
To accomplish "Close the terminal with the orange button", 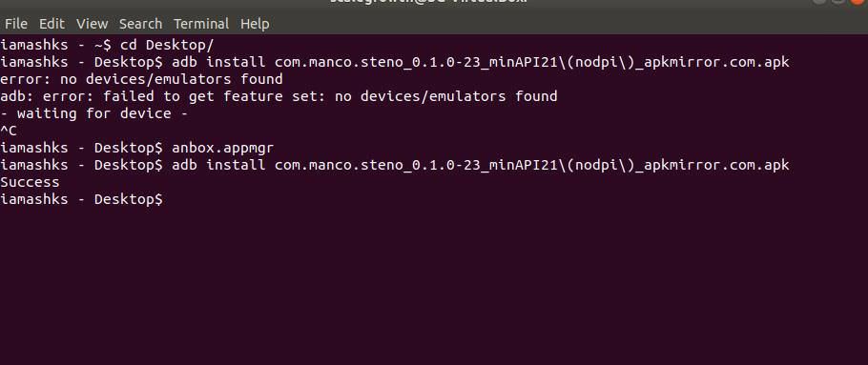I will tap(858, 2).
